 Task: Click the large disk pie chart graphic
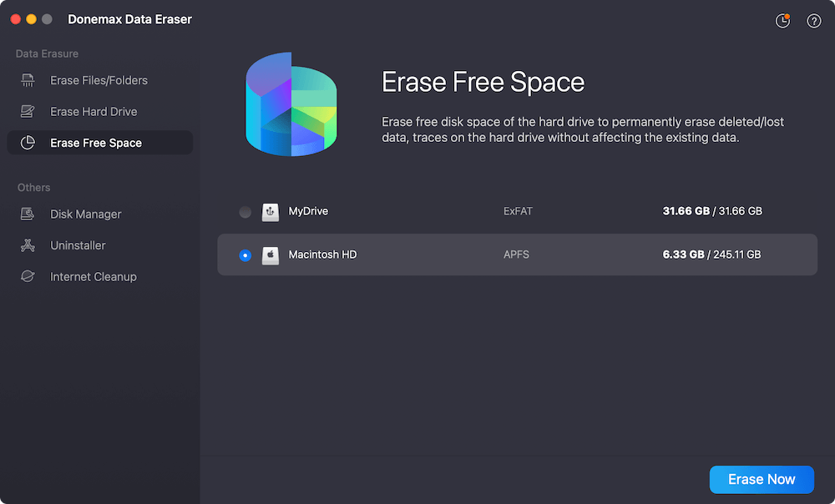click(291, 104)
